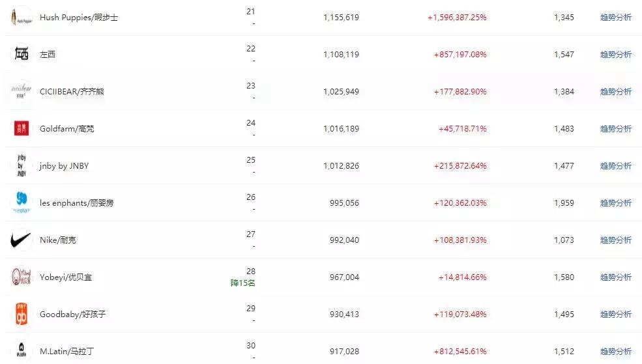Image resolution: width=642 pixels, height=364 pixels.
Task: Click the les enphants brand logo
Action: click(22, 203)
